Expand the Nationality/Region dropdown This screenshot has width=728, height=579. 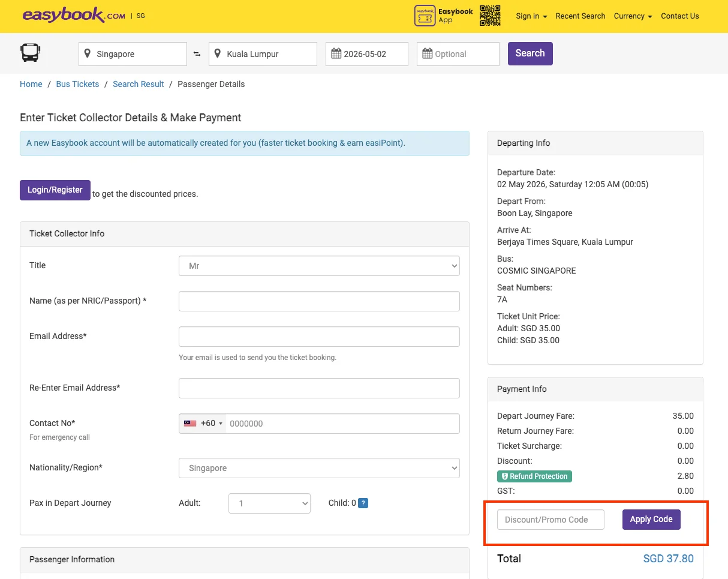click(319, 468)
